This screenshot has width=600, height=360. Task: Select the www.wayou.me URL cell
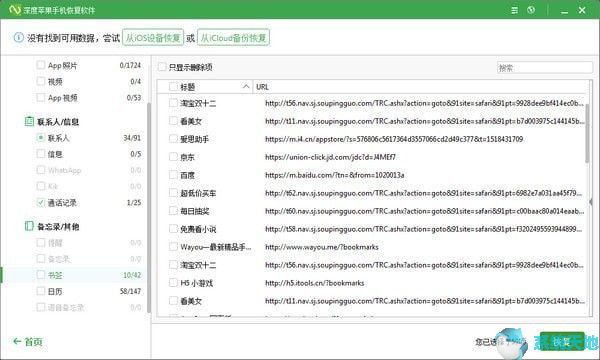click(322, 247)
